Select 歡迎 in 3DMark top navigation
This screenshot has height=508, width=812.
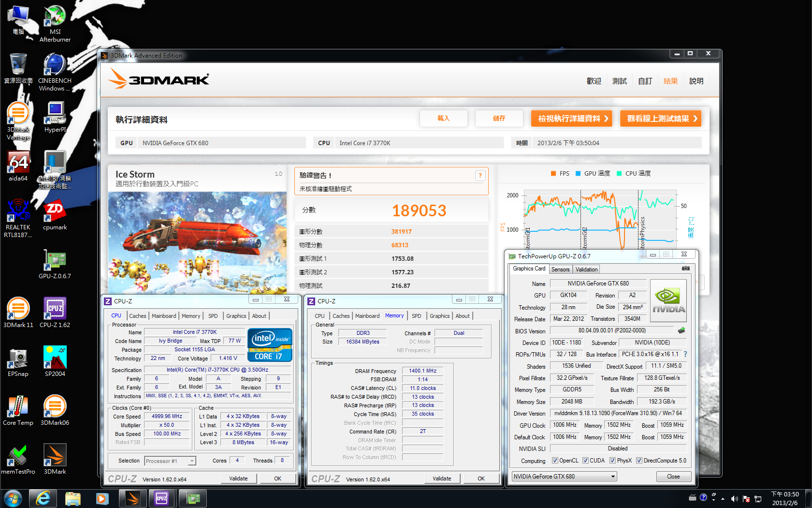[594, 81]
